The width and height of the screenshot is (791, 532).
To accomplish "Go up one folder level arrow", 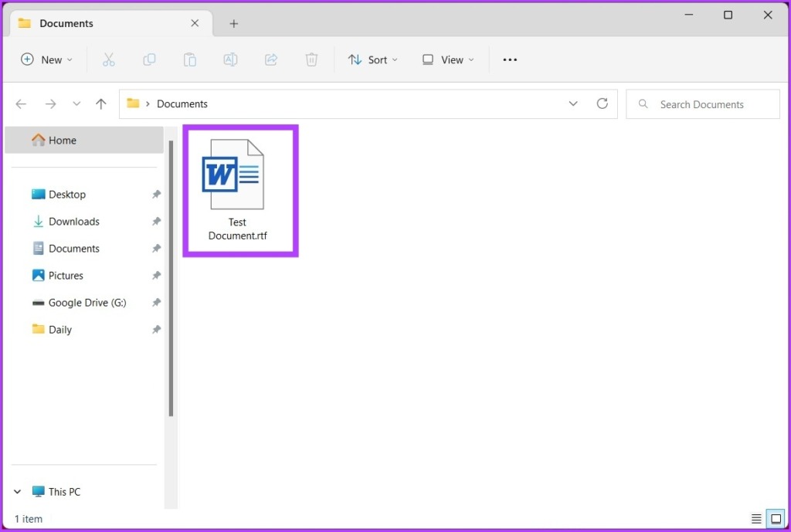I will coord(100,103).
